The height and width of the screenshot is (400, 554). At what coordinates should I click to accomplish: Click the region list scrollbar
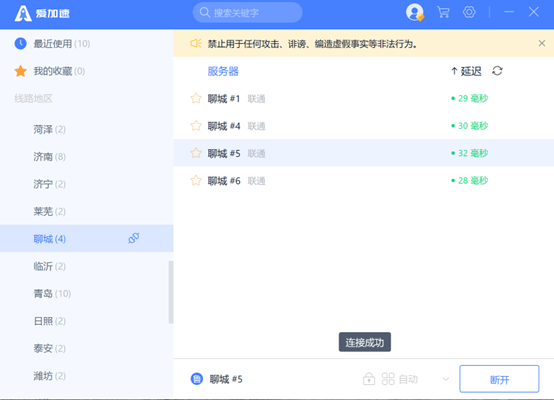click(x=171, y=292)
